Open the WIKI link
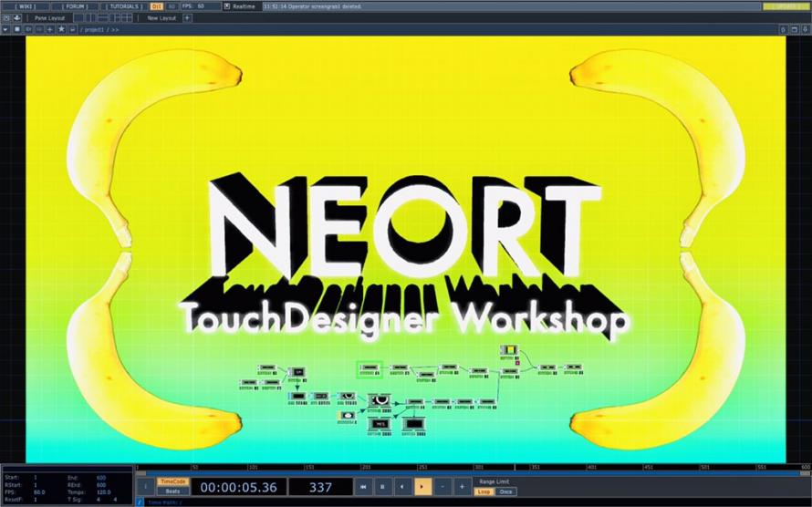This screenshot has height=507, width=812. click(26, 6)
